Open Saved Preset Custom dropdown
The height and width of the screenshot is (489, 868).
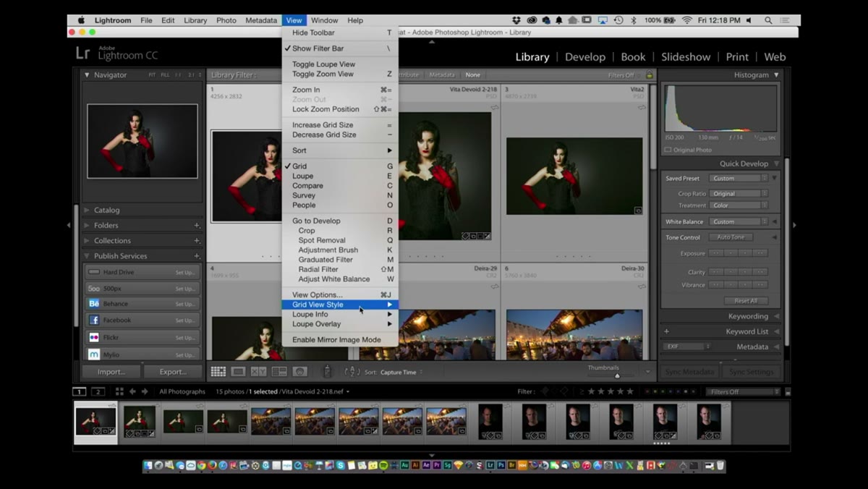738,178
